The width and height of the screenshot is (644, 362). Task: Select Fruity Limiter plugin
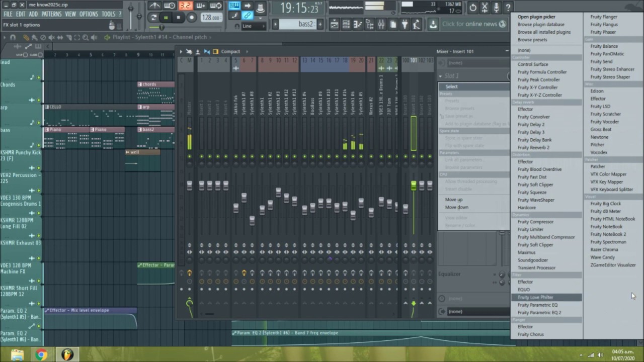[x=530, y=229]
